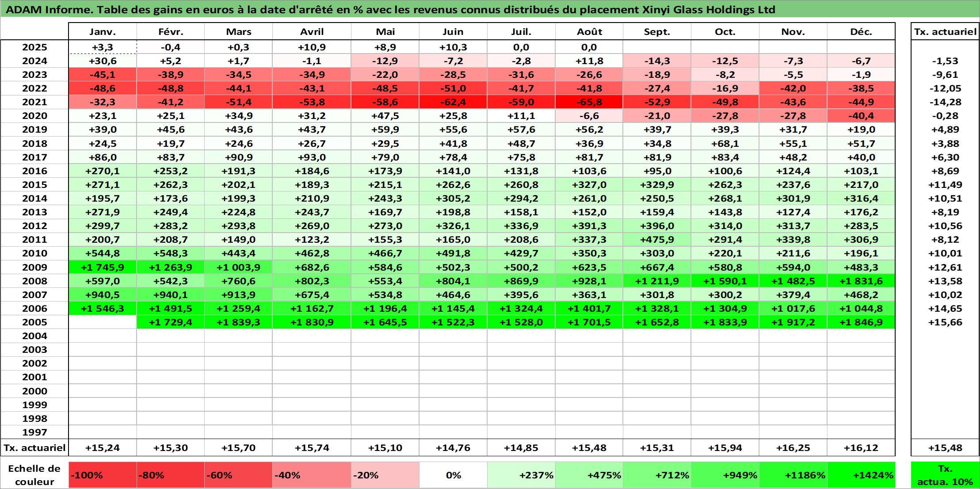
Task: Click the overall actuarial rate +15,48 in last column
Action: (945, 448)
